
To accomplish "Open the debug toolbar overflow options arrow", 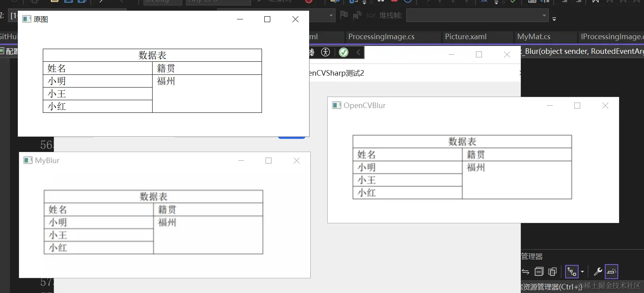I will pyautogui.click(x=554, y=19).
